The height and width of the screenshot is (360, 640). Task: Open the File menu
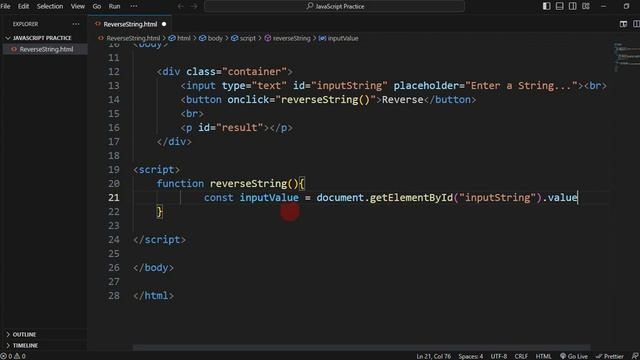(x=5, y=6)
